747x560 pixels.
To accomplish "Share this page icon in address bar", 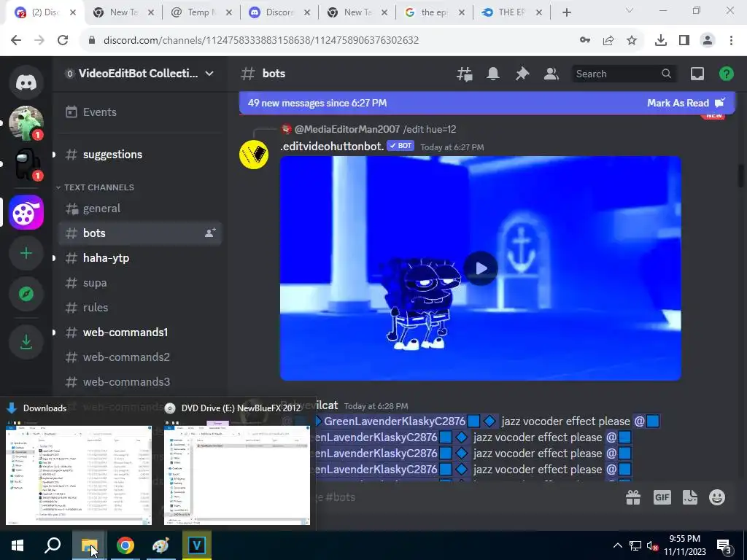I will [608, 40].
